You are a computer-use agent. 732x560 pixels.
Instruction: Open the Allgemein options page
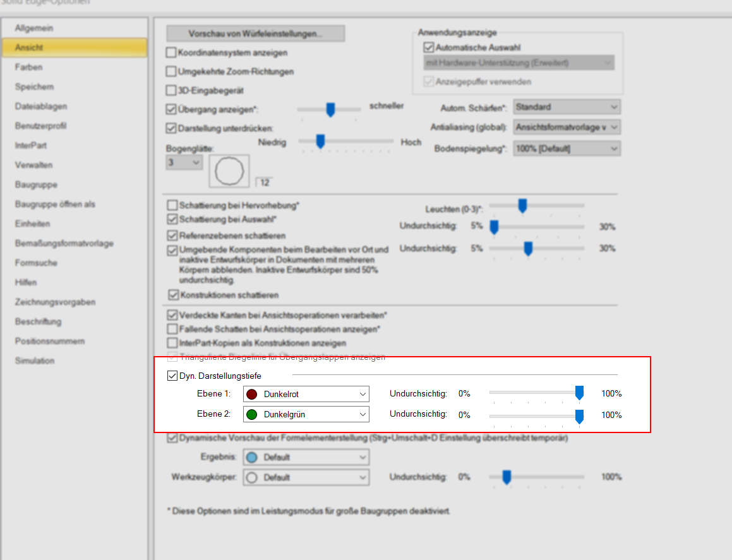33,28
